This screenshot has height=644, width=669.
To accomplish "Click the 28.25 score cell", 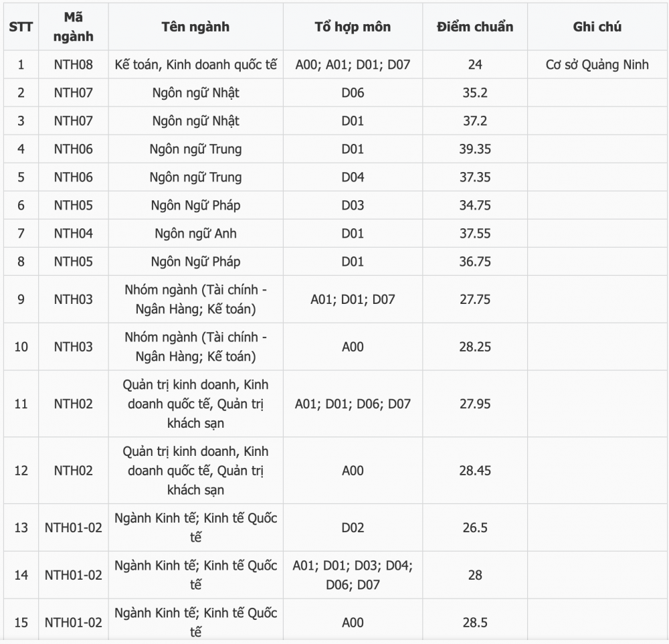I will [475, 347].
